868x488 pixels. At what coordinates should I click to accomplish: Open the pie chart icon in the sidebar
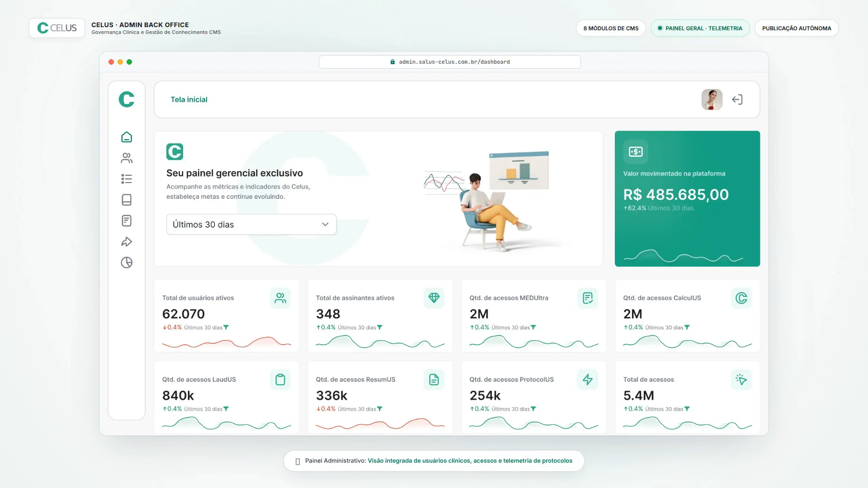(x=127, y=263)
